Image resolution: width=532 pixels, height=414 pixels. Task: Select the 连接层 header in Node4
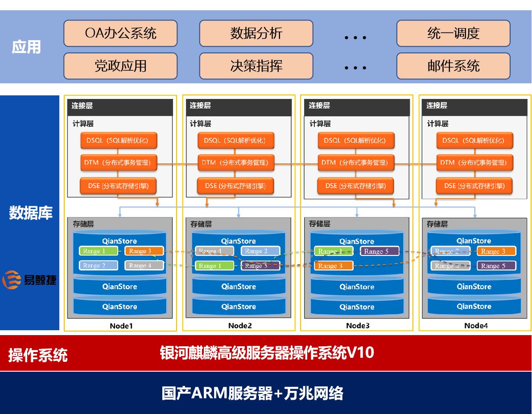(x=474, y=107)
